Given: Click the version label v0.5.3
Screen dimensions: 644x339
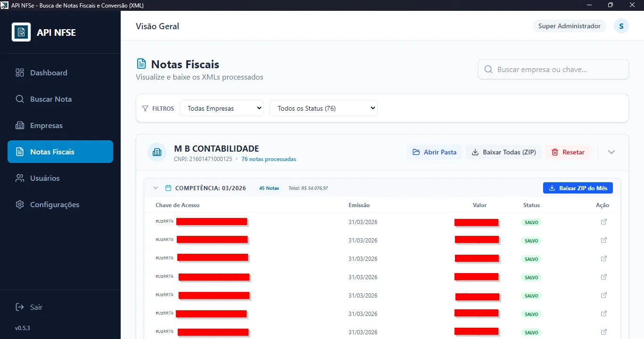Looking at the screenshot, I should click(x=22, y=328).
